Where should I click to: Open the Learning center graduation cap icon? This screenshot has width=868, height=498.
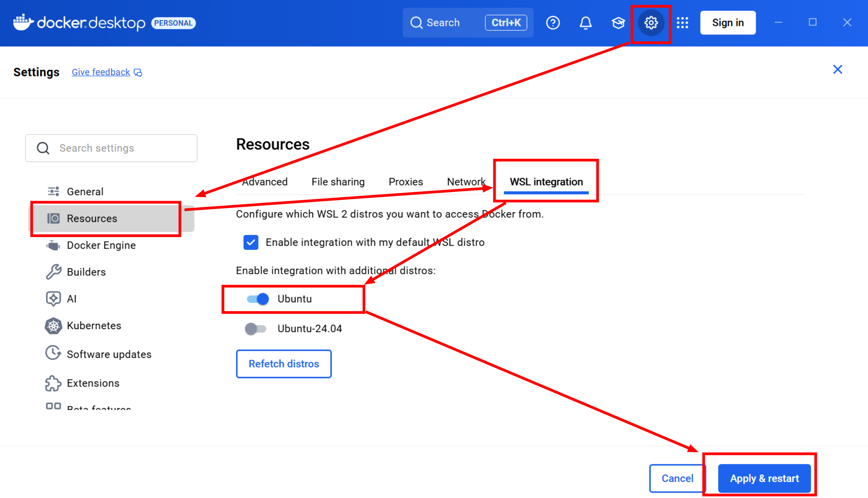tap(618, 23)
